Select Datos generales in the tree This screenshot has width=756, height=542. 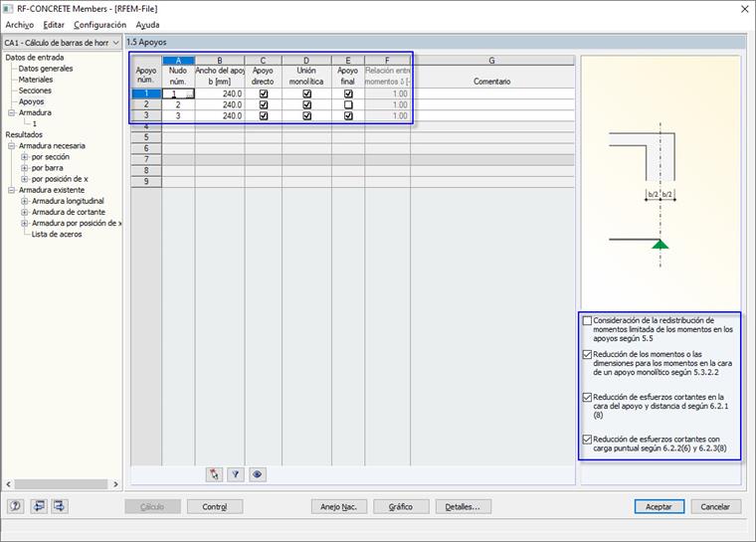tap(46, 69)
